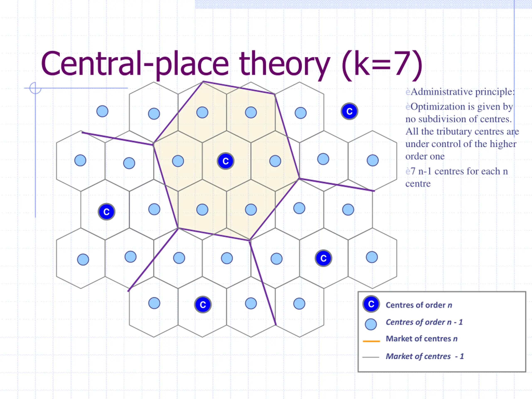Image resolution: width=532 pixels, height=399 pixels.
Task: Click the light blue circle icon in the legend
Action: coord(371,324)
